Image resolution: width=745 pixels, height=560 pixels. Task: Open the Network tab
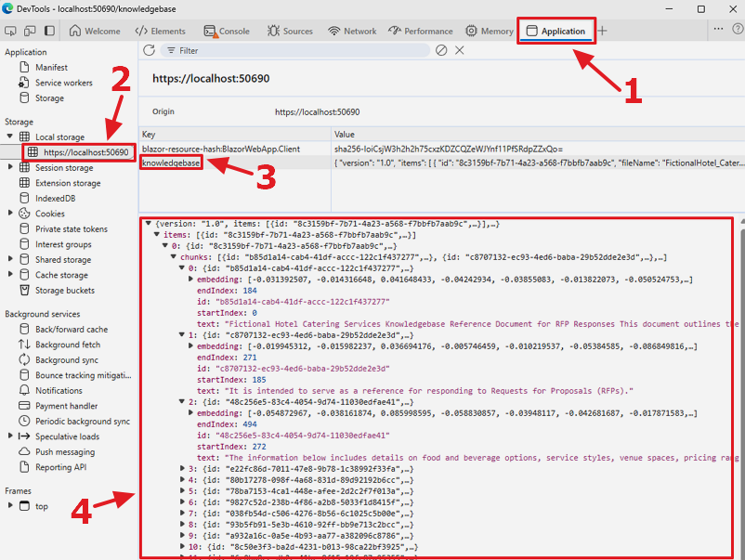(x=352, y=31)
